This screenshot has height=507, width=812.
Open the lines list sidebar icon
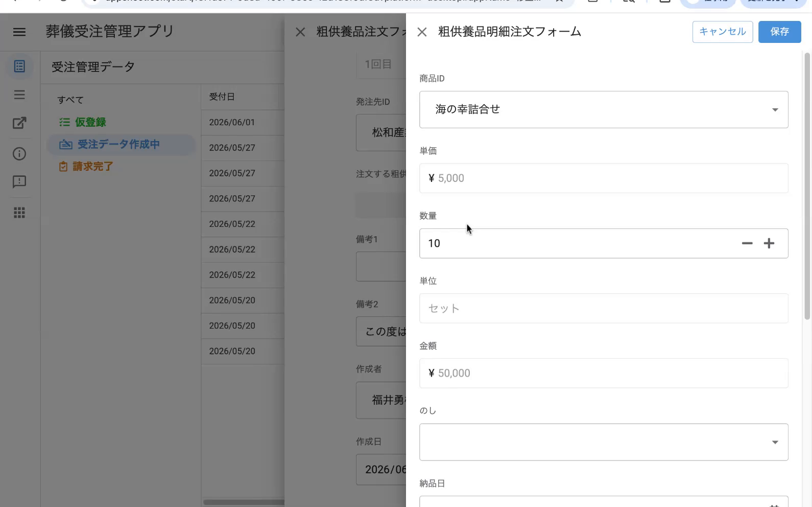pos(19,95)
